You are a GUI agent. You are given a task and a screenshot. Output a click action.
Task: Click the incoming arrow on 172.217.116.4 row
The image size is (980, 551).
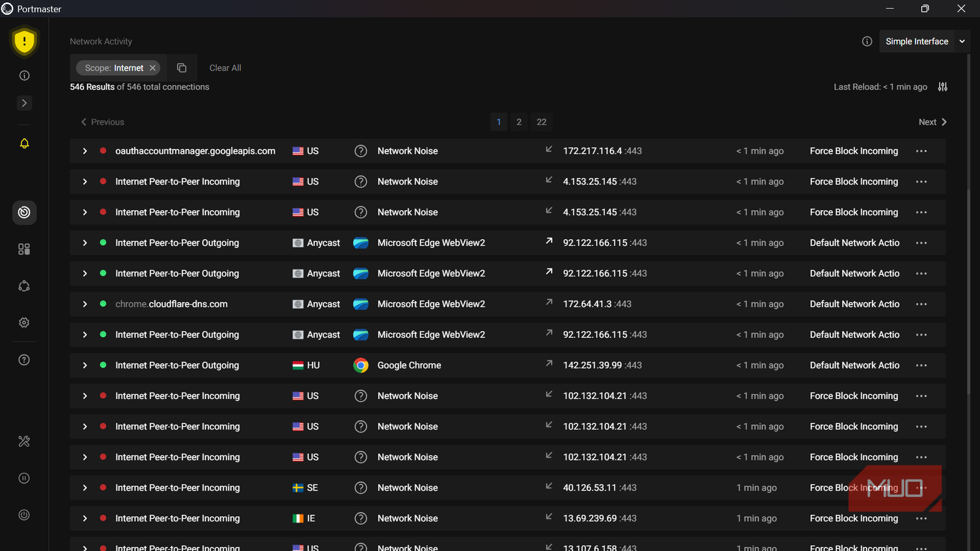coord(549,149)
